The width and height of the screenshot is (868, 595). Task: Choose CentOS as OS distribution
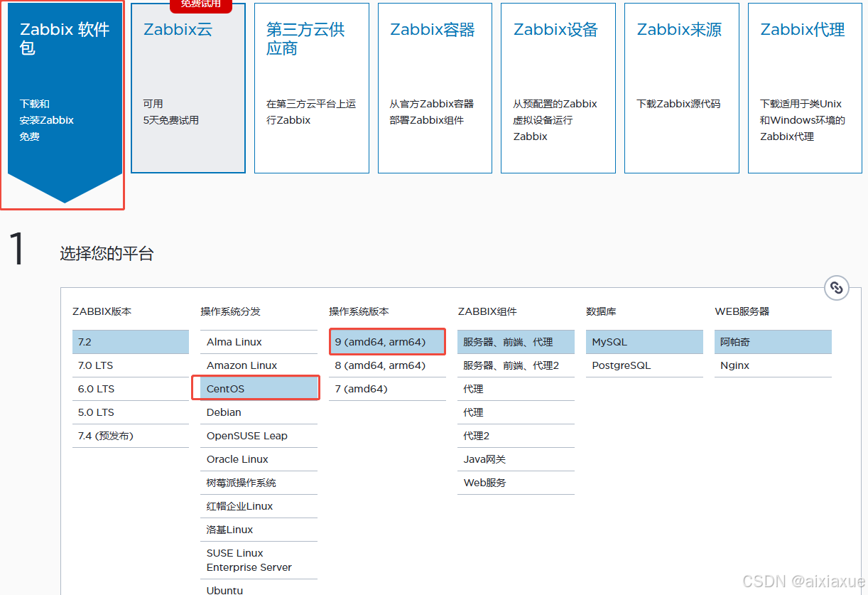pos(259,389)
